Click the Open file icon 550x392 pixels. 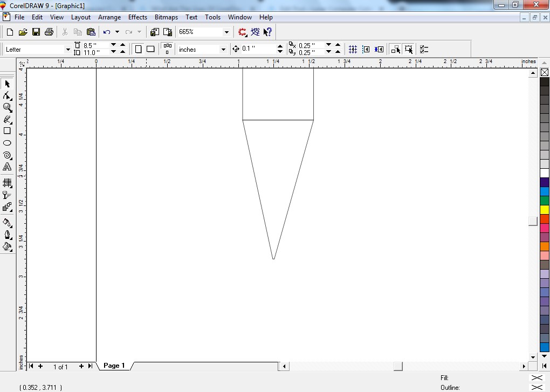(x=23, y=32)
